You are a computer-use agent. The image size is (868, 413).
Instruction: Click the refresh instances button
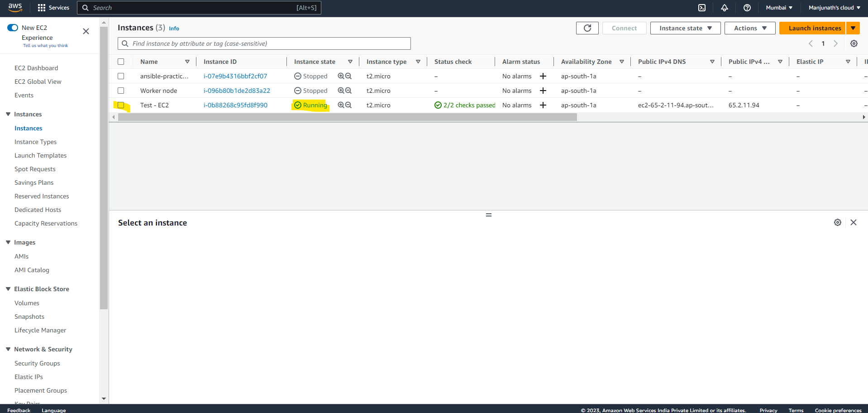(x=587, y=28)
